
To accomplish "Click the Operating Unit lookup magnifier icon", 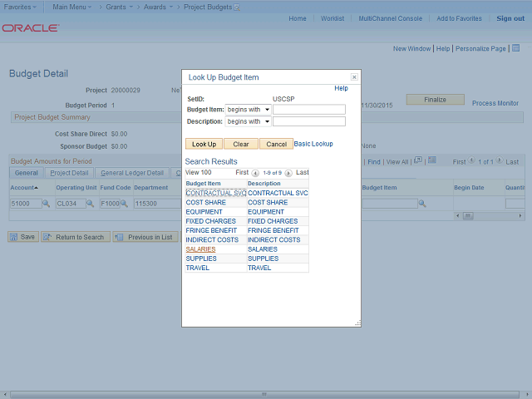I will tap(90, 204).
